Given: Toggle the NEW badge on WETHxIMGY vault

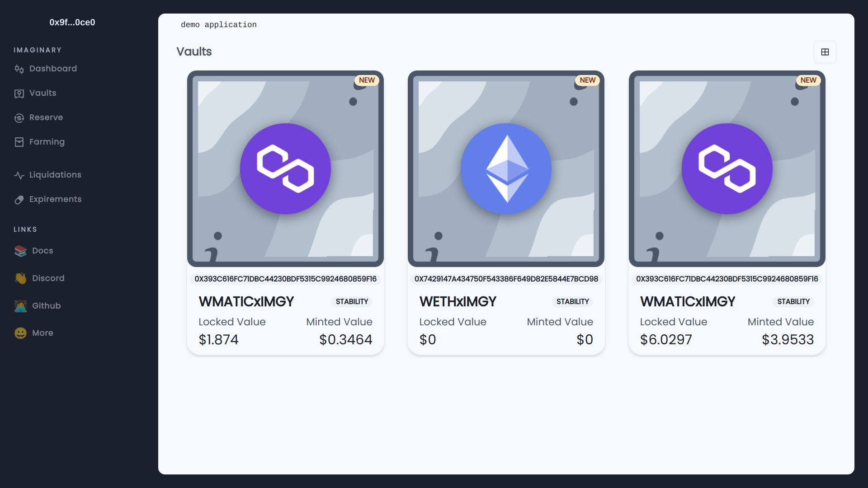Looking at the screenshot, I should point(587,80).
